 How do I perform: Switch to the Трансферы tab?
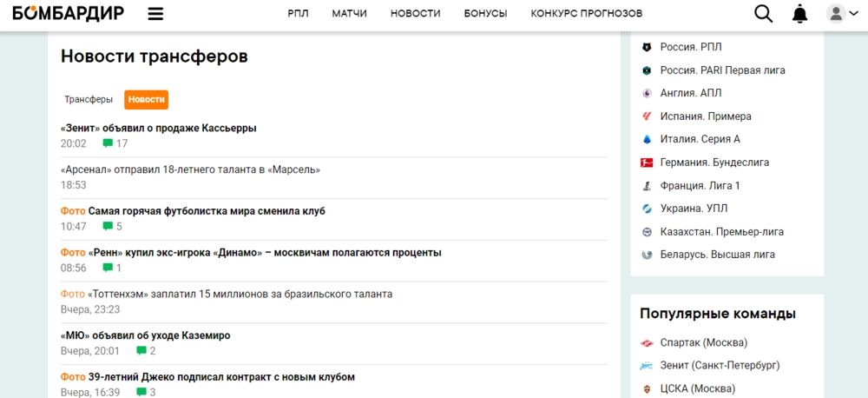point(89,100)
